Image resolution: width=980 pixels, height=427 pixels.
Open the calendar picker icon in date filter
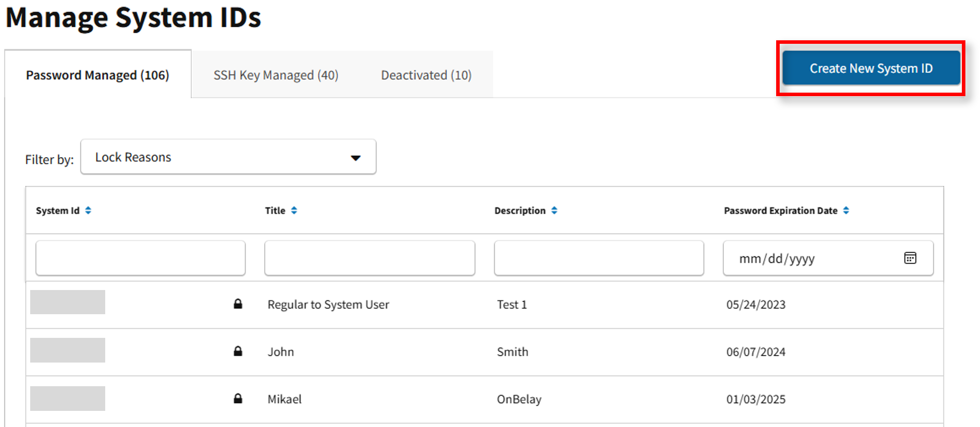(x=910, y=258)
